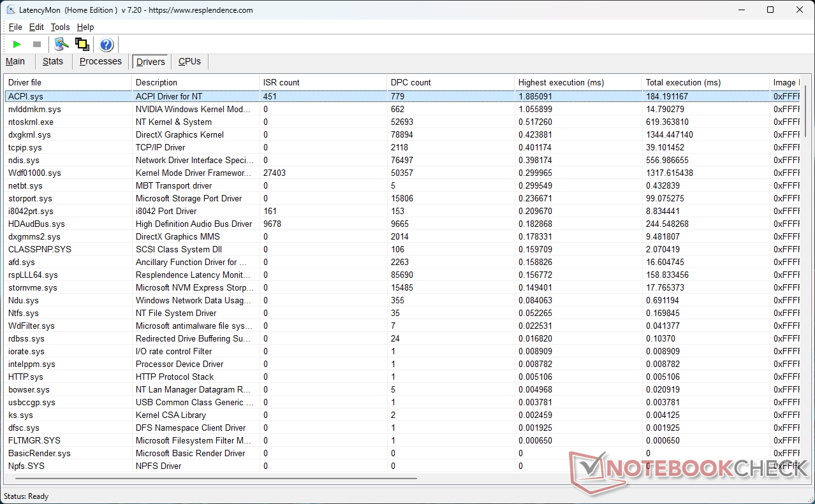
Task: Click the yellow windows toolbar icon
Action: click(82, 44)
